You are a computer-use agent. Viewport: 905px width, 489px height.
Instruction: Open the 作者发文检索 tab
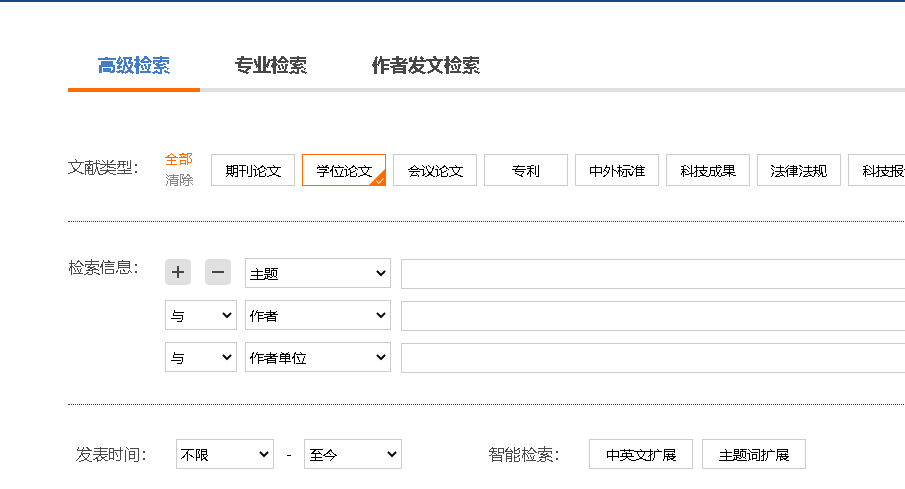(x=426, y=66)
